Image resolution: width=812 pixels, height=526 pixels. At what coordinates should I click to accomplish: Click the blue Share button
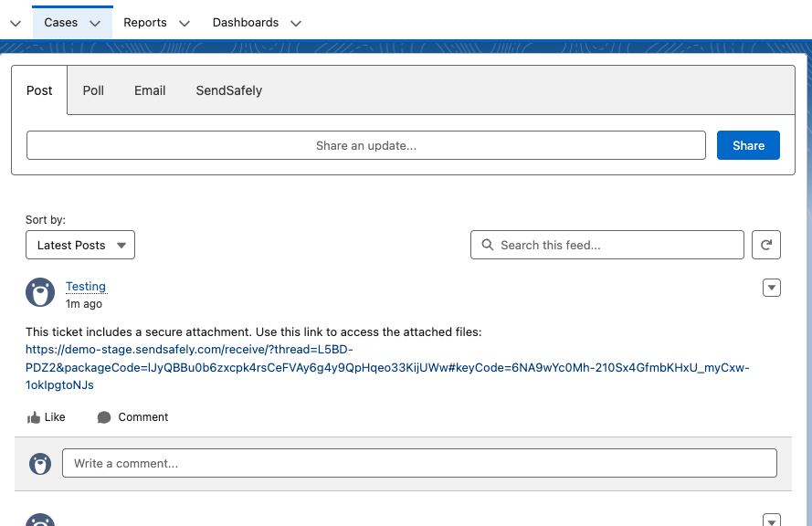(748, 145)
